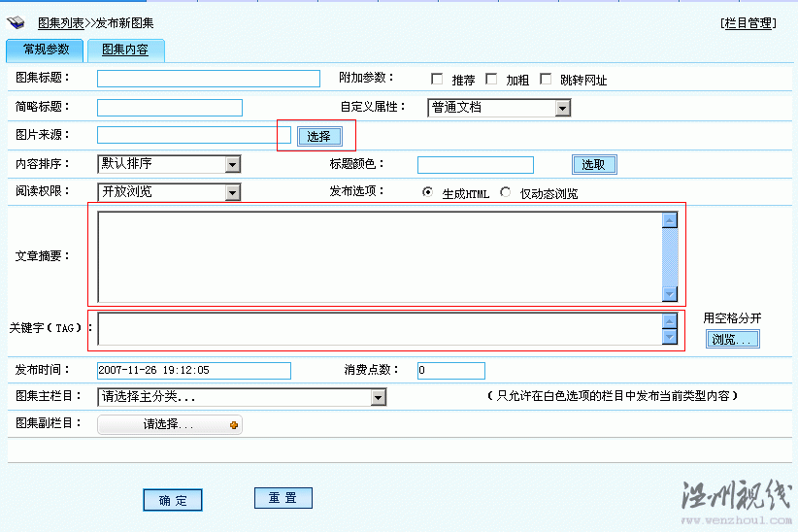Choose the 仅动态浏览 radio option

(x=505, y=192)
